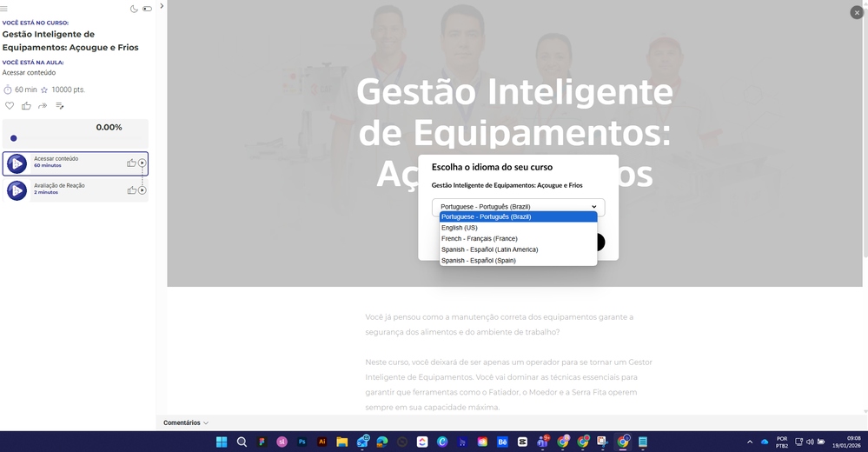Click the '60 minutos' duration label
Image resolution: width=868 pixels, height=452 pixels.
[48, 166]
